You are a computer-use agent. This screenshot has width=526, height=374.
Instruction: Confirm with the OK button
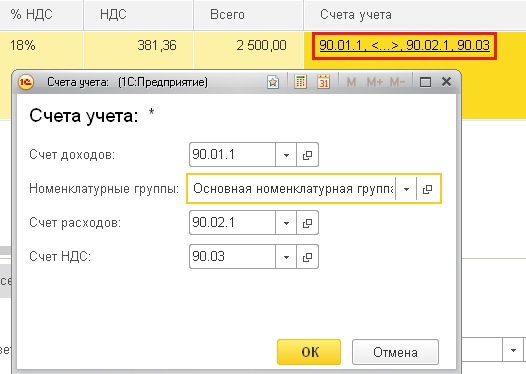(x=309, y=352)
